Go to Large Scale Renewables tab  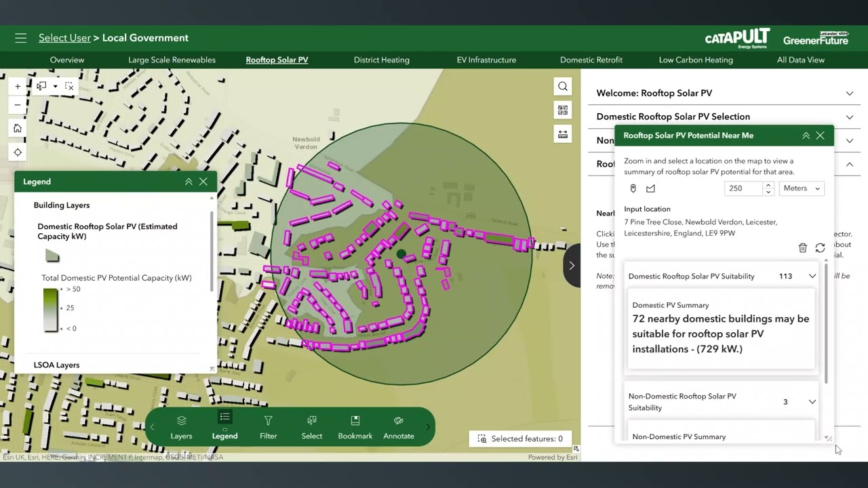pyautogui.click(x=172, y=60)
